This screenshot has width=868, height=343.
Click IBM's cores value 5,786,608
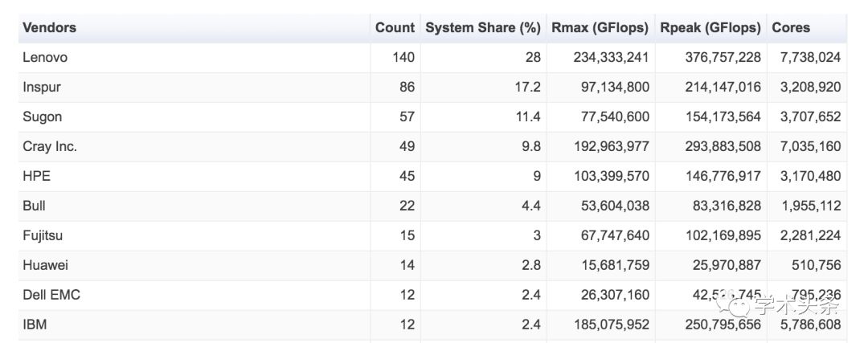810,325
